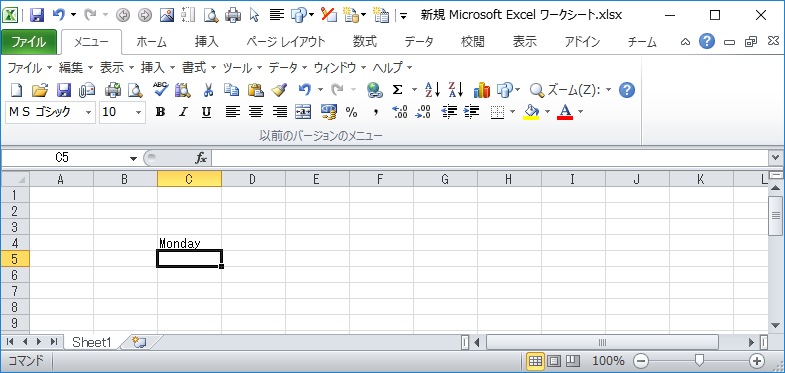Image resolution: width=785 pixels, height=373 pixels.
Task: Click the send as email attachment icon
Action: [x=87, y=90]
